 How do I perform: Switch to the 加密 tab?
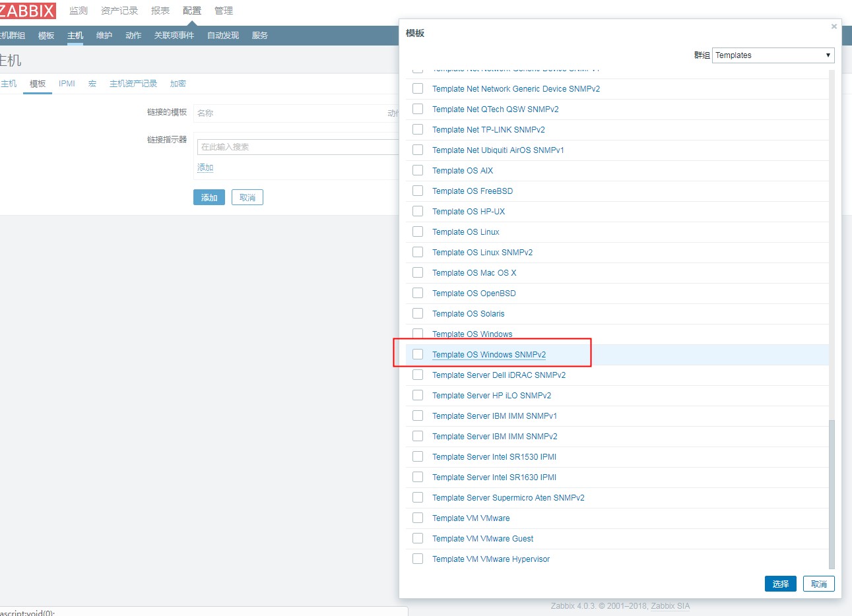(178, 84)
